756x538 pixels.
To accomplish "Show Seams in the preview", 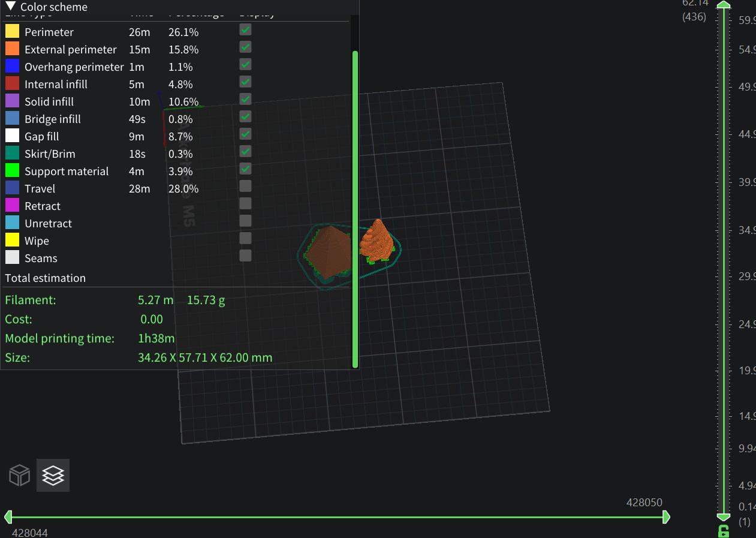I will (245, 256).
